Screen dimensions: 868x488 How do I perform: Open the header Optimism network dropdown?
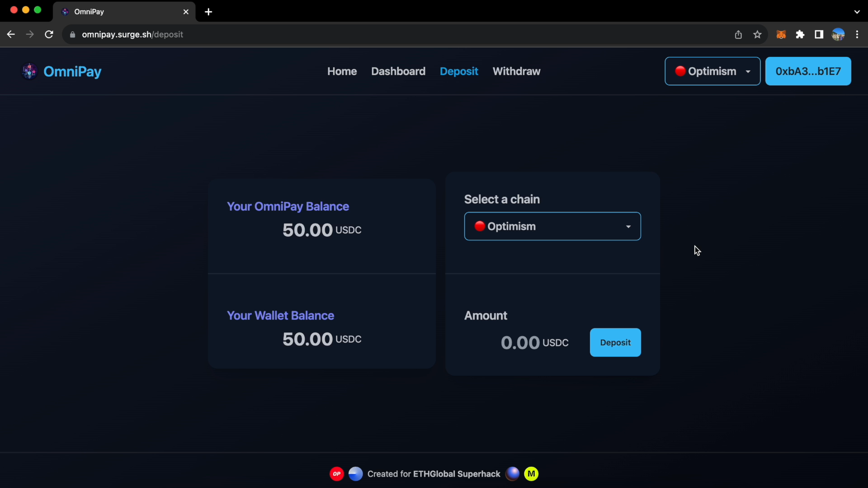(x=712, y=71)
